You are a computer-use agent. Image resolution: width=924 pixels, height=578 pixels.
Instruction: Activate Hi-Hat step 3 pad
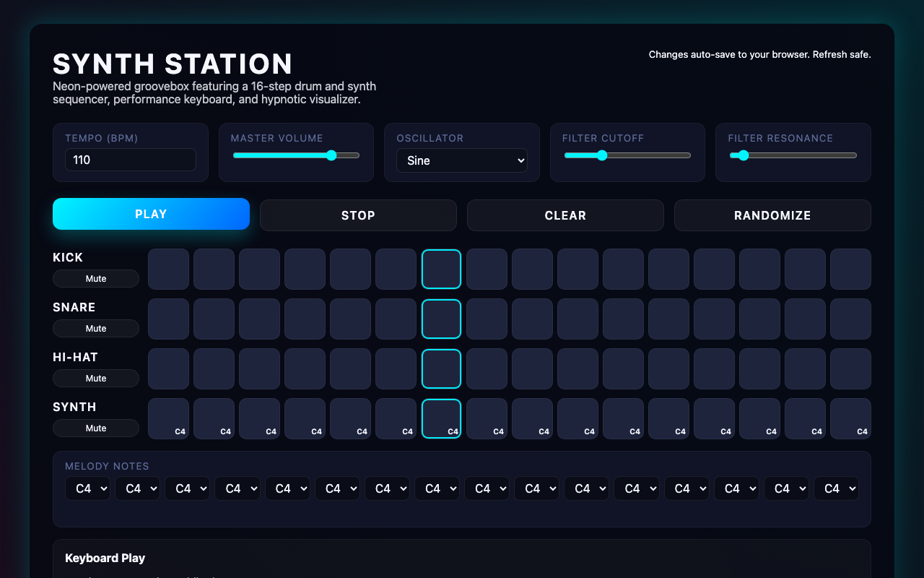(260, 368)
